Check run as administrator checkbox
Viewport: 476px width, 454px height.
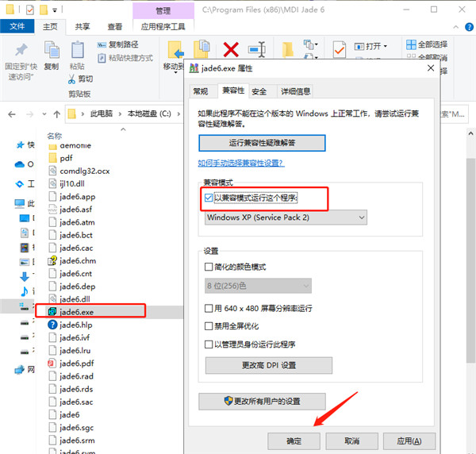[209, 344]
